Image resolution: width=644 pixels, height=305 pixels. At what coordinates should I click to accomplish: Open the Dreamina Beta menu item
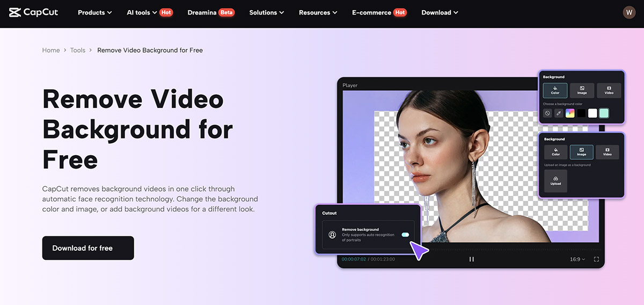click(211, 12)
